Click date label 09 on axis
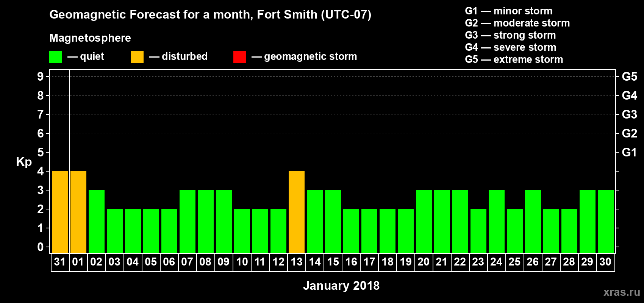The image size is (644, 303). point(224,262)
